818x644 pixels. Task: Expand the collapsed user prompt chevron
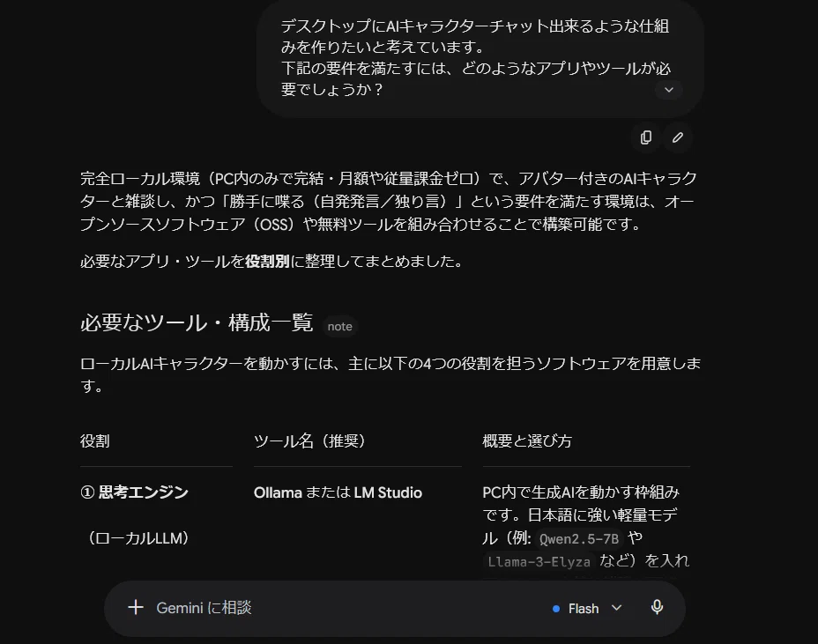click(669, 90)
